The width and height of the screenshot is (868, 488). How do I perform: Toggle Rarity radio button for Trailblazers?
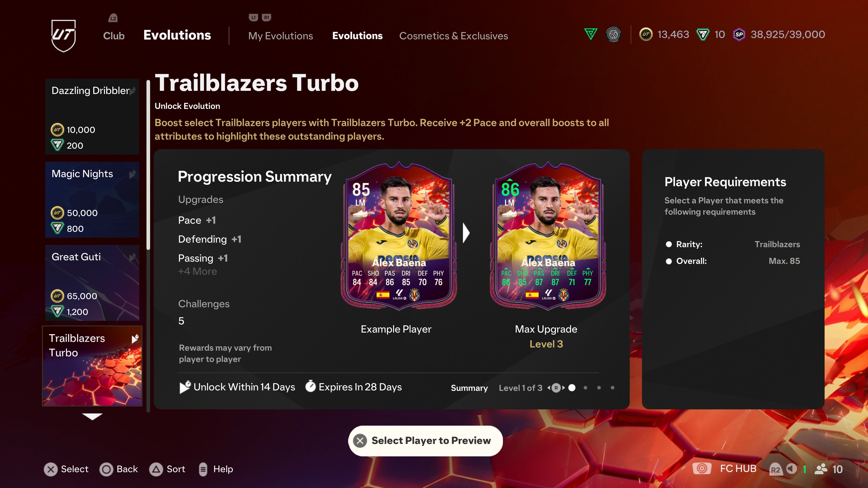[669, 244]
